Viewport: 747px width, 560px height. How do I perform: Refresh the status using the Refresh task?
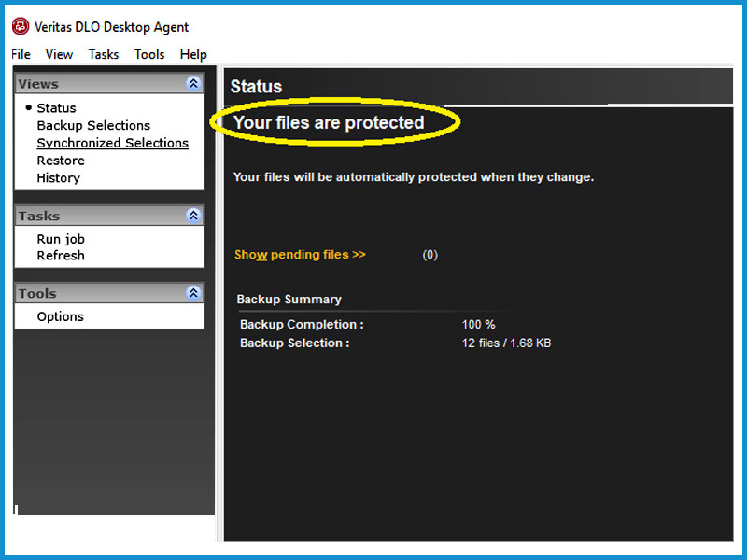click(61, 255)
